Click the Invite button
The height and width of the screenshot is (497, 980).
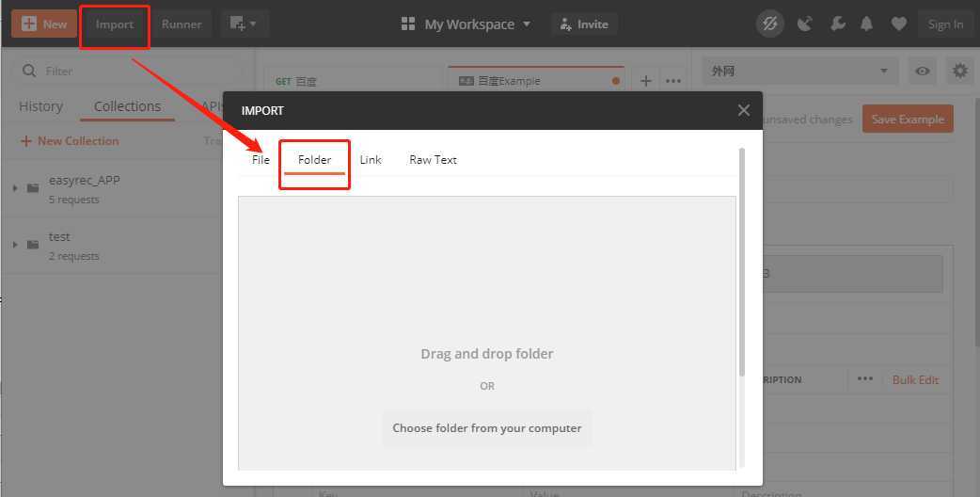click(x=584, y=24)
